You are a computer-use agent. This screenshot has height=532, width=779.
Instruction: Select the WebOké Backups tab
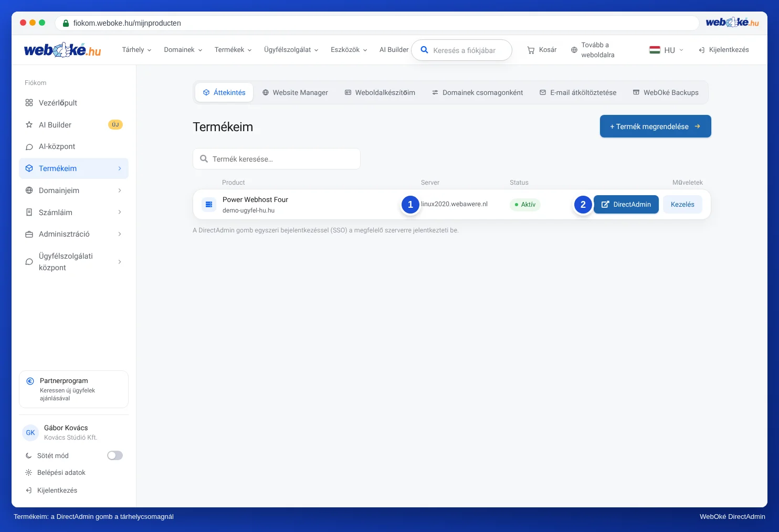coord(666,92)
